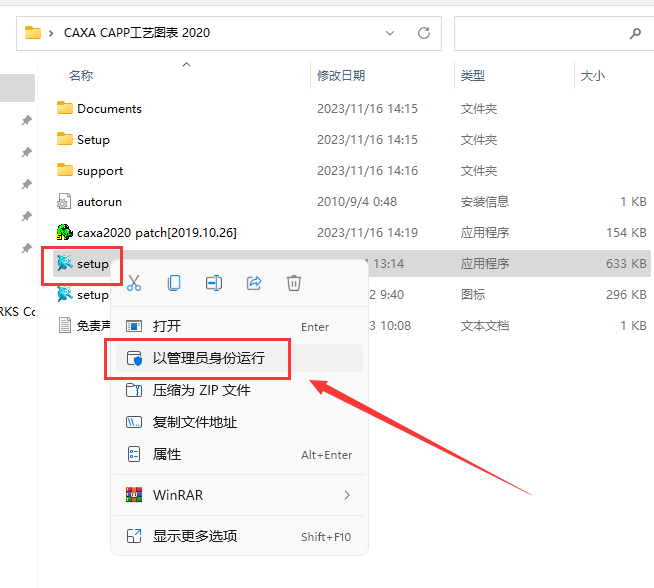Click CAXA CAPP工艺图表 2020 breadcrumb
The height and width of the screenshot is (588, 654).
pyautogui.click(x=137, y=33)
